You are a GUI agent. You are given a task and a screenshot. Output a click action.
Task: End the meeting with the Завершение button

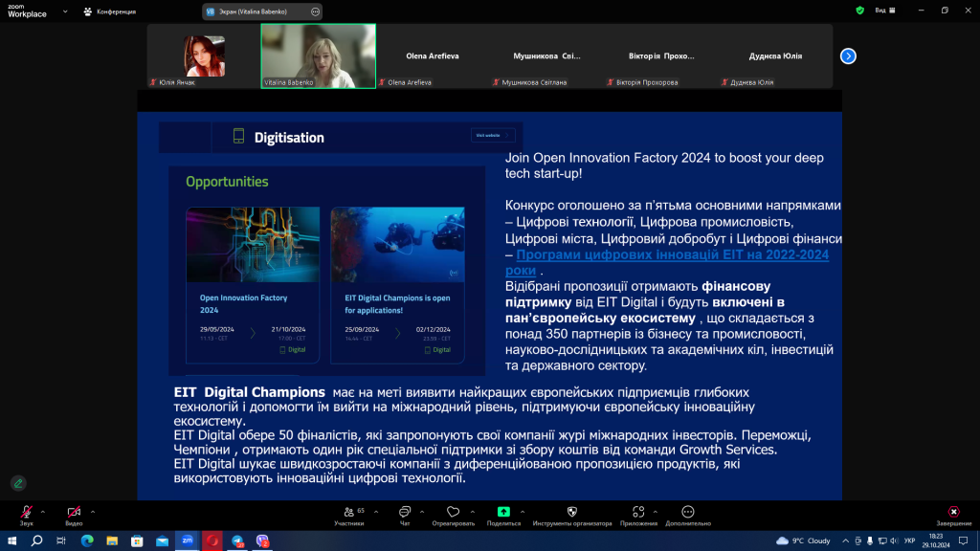coord(954,516)
